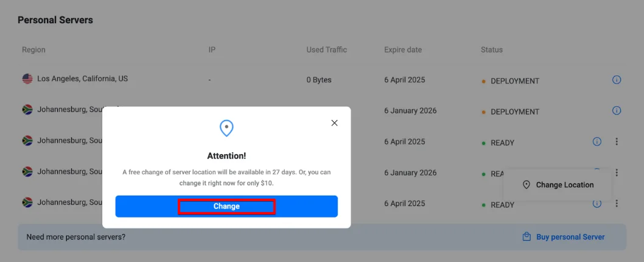Click the Buy personal Server link
Image resolution: width=644 pixels, height=262 pixels.
point(570,236)
